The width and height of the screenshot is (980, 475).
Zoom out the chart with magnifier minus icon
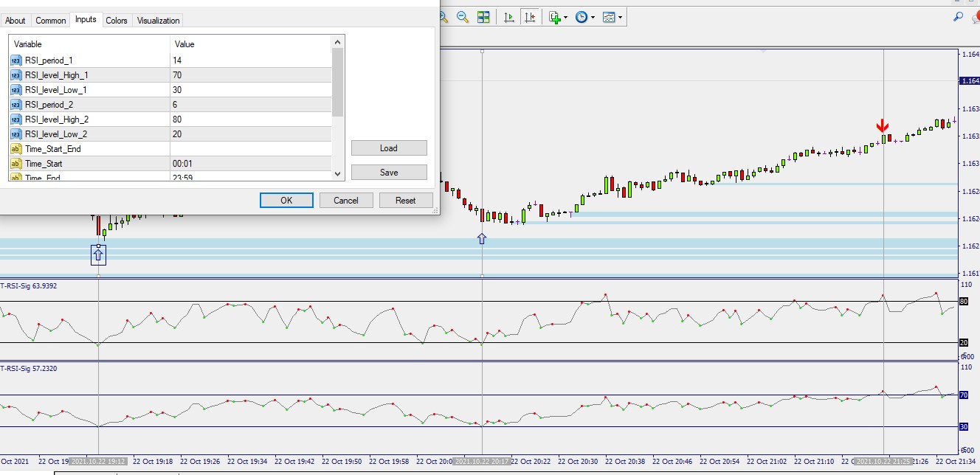463,16
